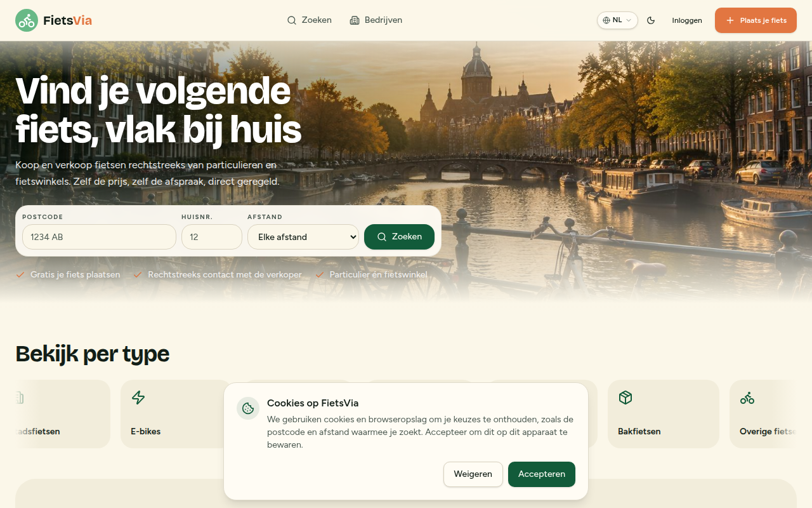812x508 pixels.
Task: Select the Overige fietsen bicycle icon
Action: pyautogui.click(x=747, y=398)
